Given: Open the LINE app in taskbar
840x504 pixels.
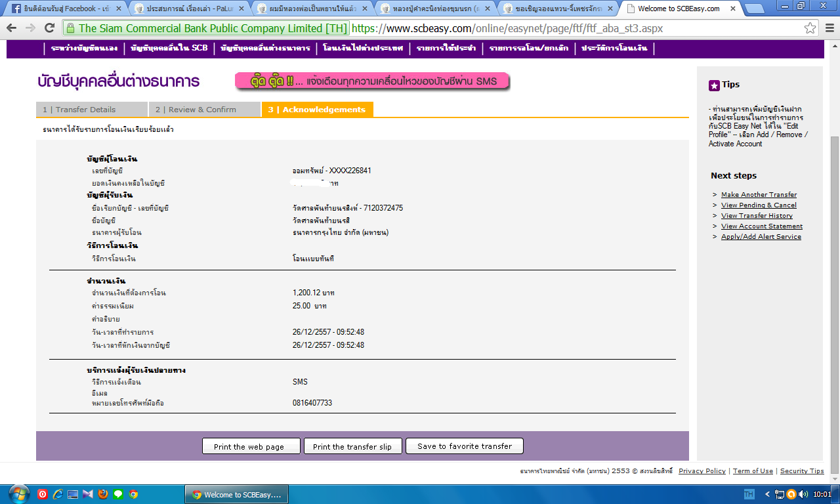Looking at the screenshot, I should click(118, 494).
